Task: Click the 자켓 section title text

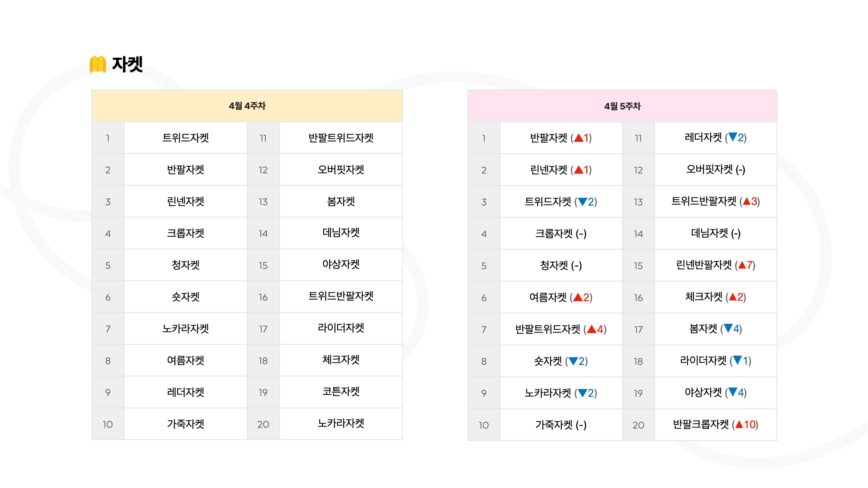Action: [127, 64]
